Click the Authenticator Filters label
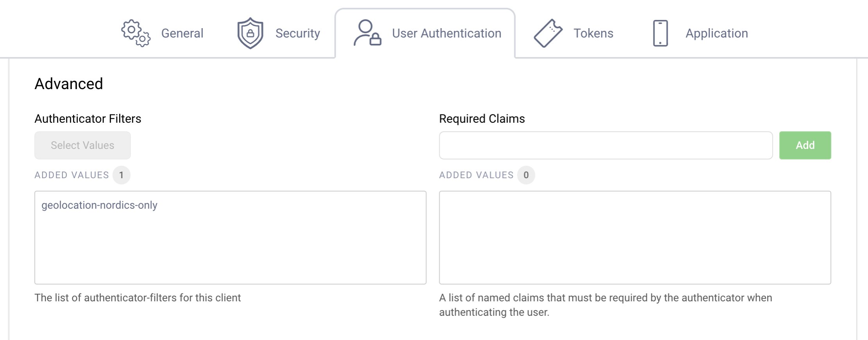The image size is (868, 340). point(88,119)
